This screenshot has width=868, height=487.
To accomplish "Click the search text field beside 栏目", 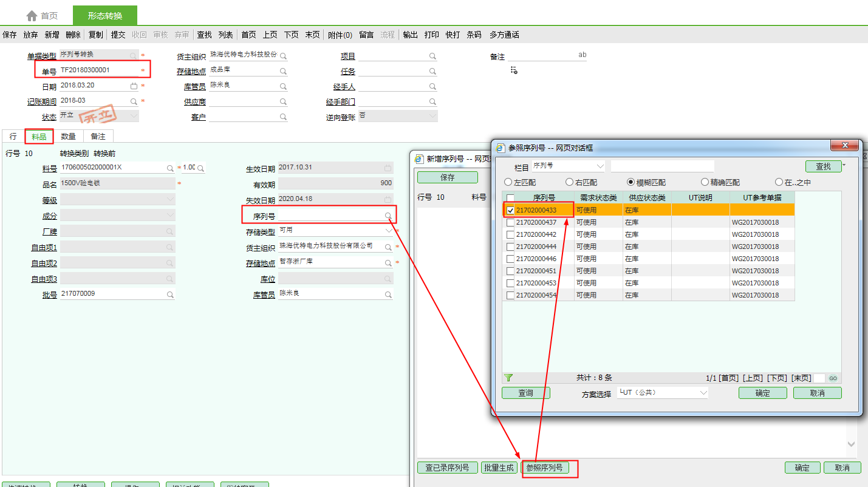I will click(x=662, y=166).
